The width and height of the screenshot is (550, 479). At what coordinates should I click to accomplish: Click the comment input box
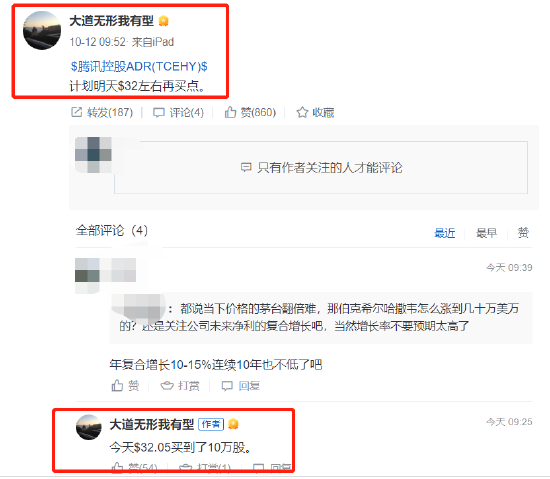click(321, 167)
